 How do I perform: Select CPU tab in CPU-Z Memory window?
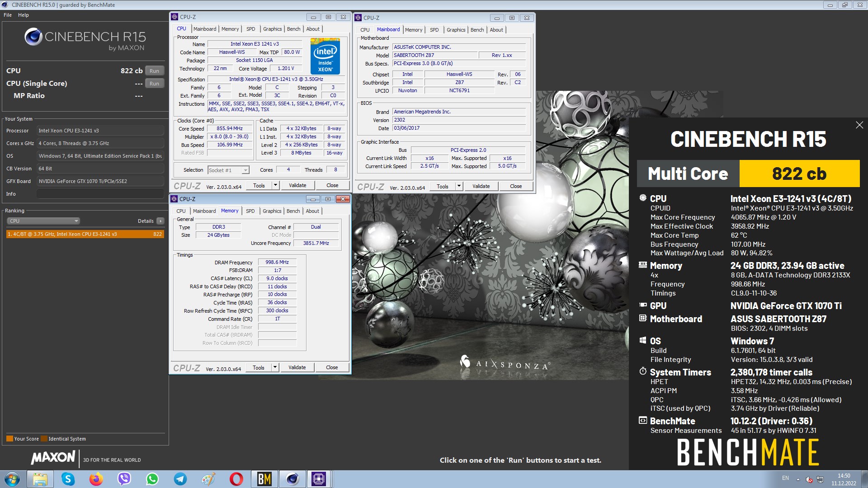pyautogui.click(x=181, y=211)
